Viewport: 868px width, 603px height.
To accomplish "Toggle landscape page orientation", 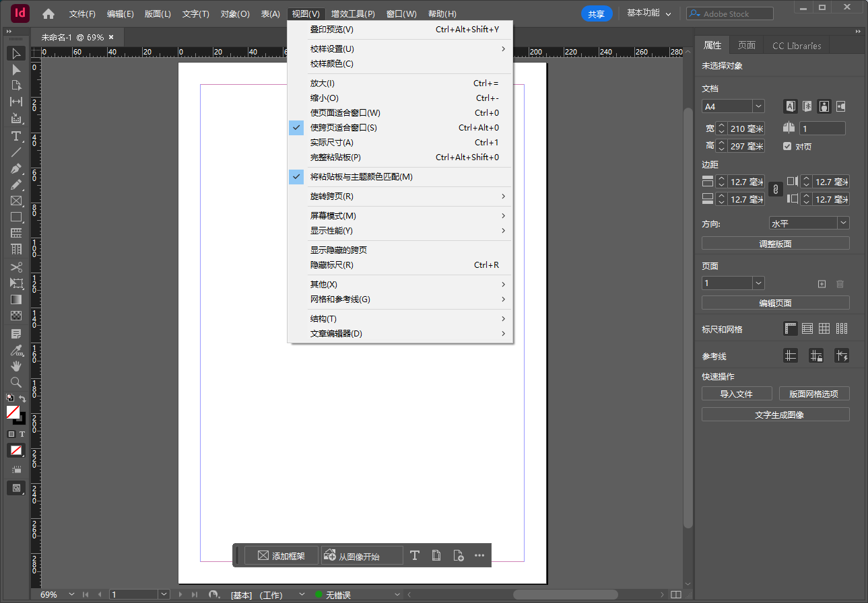I will 840,106.
